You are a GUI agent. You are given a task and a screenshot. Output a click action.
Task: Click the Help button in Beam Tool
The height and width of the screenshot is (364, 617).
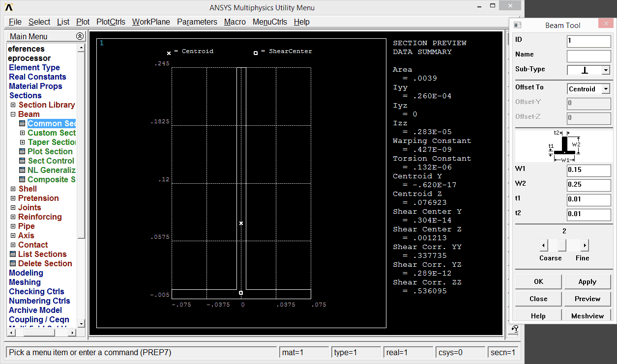tap(538, 316)
